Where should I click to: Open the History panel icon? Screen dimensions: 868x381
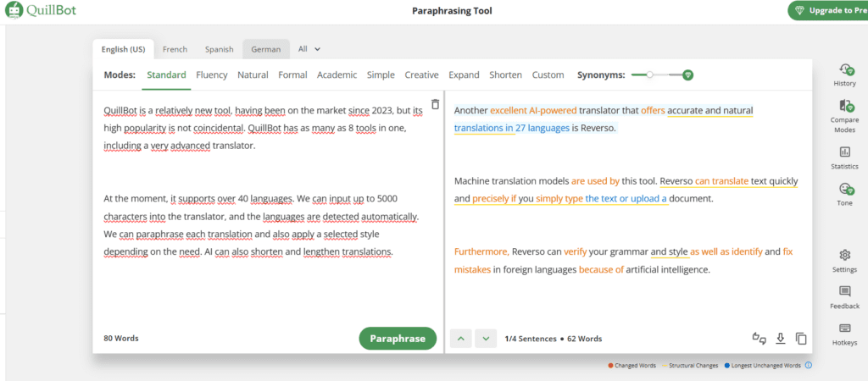[844, 71]
